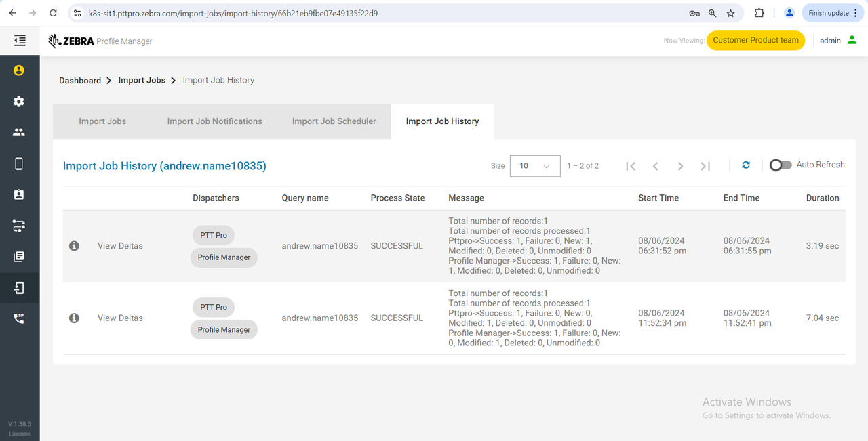868x441 pixels.
Task: Select the settings gear icon in the sidebar
Action: [x=18, y=101]
